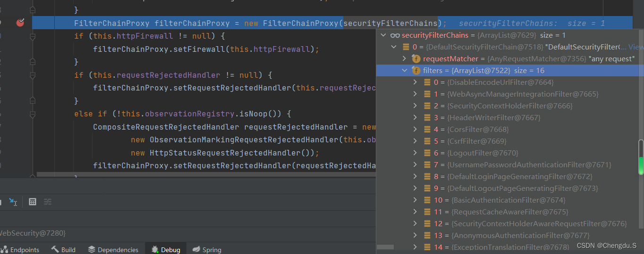Viewport: 644px width, 254px height.
Task: Open the Endpoints tool window tab
Action: [20, 250]
